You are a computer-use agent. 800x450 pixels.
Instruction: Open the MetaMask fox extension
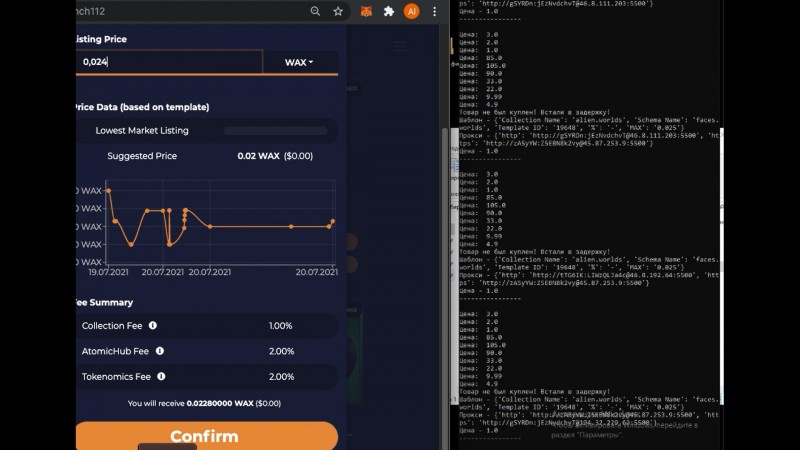click(366, 11)
